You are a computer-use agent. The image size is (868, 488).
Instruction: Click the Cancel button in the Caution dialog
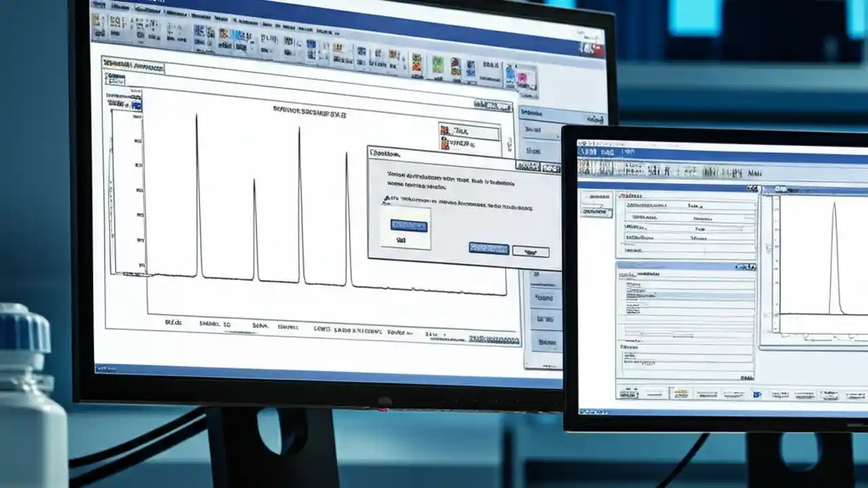tap(531, 251)
